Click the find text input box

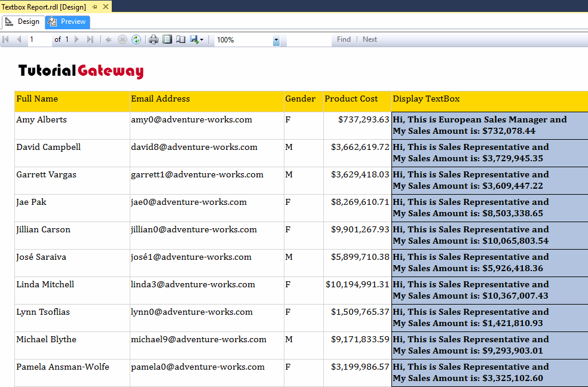(x=309, y=39)
